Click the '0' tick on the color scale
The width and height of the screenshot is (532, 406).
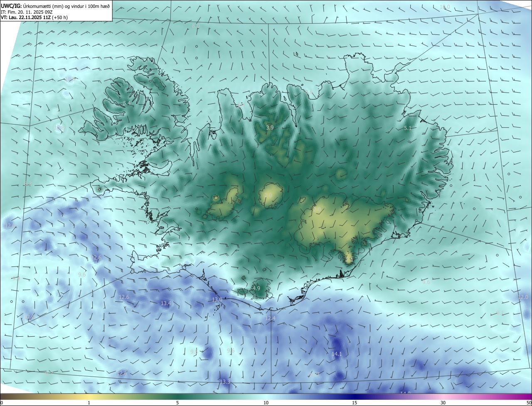tap(2, 403)
